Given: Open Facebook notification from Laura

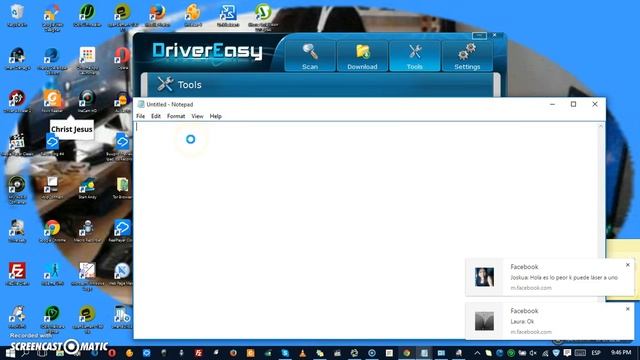Looking at the screenshot, I should point(550,321).
